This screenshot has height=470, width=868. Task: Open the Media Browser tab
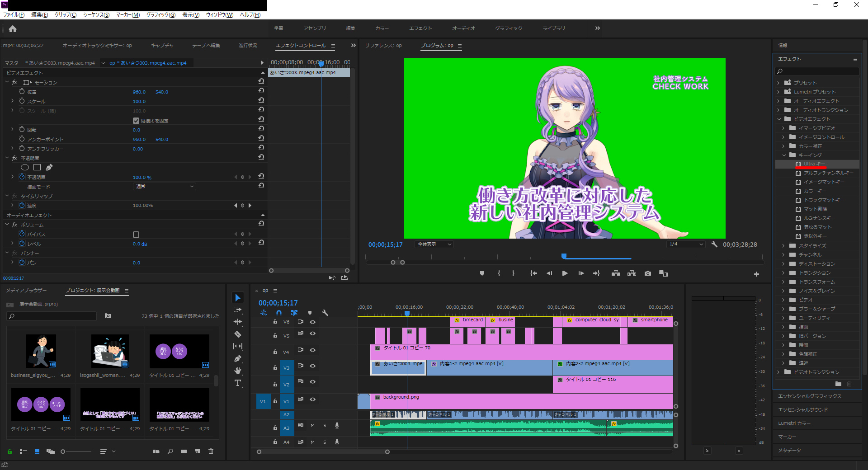point(26,290)
